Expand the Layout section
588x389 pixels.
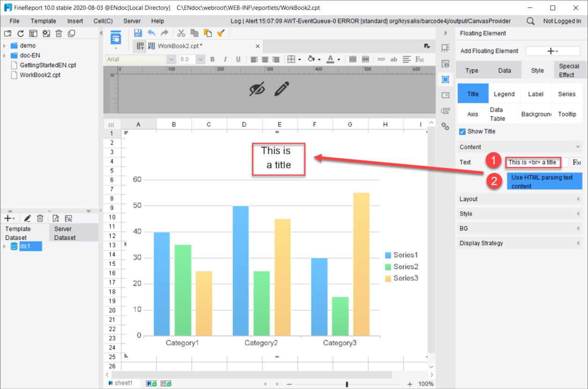pyautogui.click(x=520, y=199)
